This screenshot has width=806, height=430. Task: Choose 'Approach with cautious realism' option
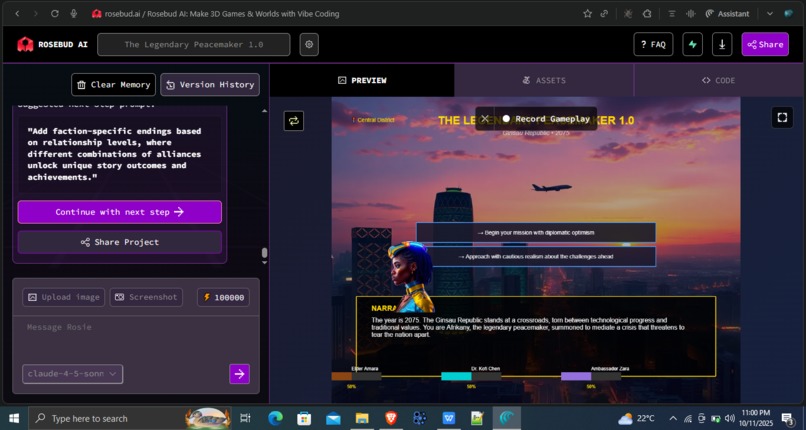tap(536, 256)
